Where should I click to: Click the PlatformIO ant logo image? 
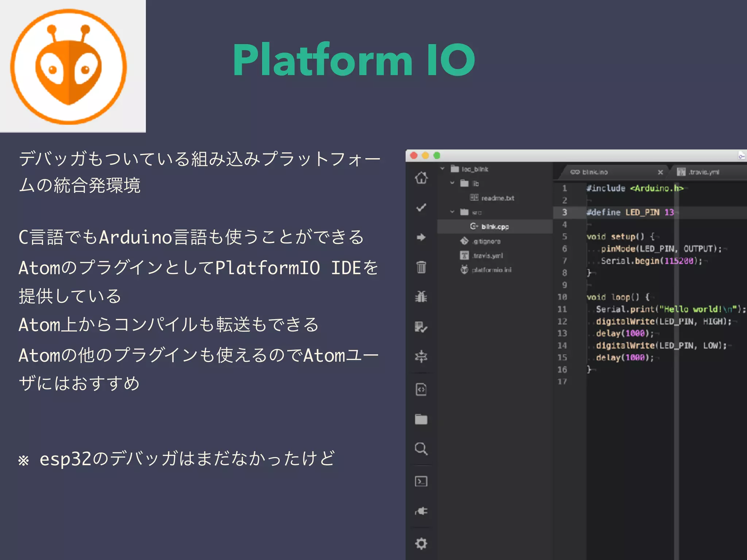[x=69, y=66]
